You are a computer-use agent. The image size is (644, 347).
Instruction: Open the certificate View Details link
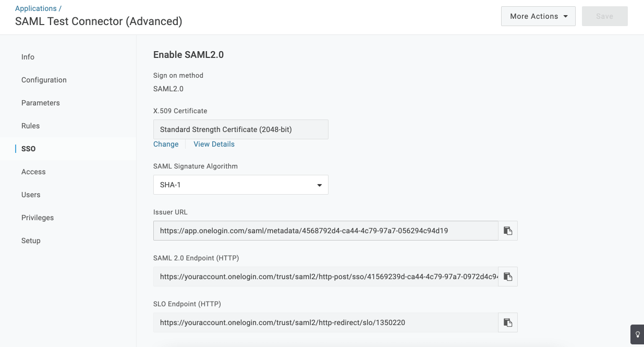(214, 144)
